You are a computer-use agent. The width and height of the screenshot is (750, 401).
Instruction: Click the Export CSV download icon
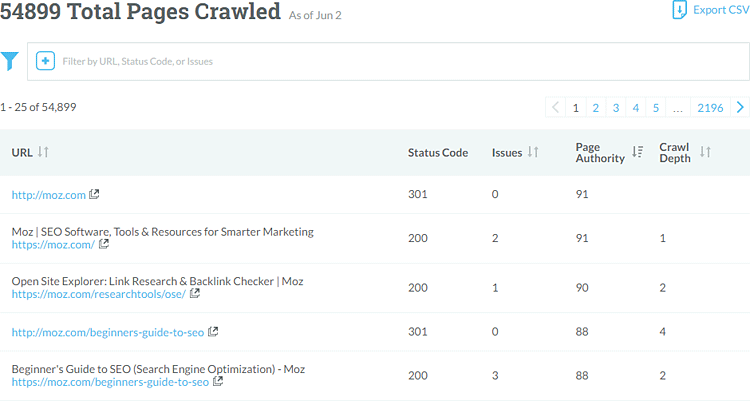coord(679,10)
